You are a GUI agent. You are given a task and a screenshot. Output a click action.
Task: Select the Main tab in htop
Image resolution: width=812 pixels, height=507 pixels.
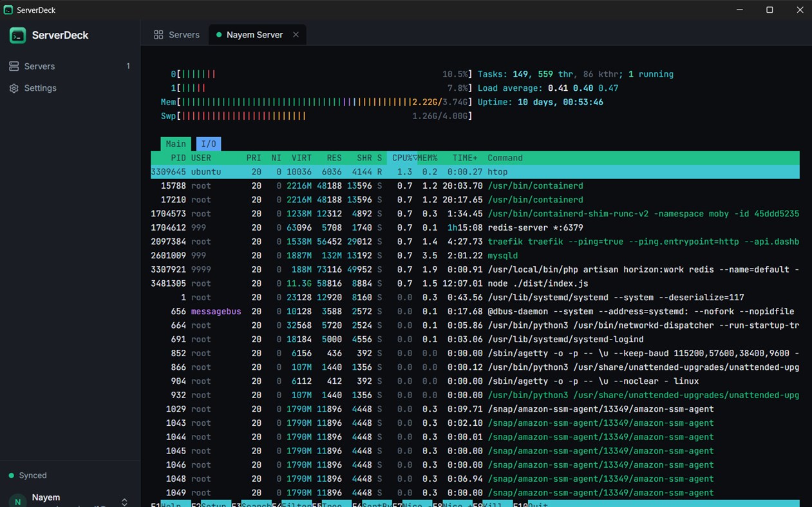176,144
